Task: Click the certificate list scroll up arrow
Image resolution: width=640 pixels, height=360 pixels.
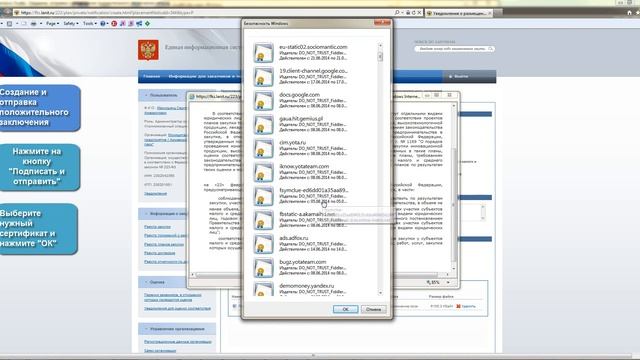Action: pos(380,46)
